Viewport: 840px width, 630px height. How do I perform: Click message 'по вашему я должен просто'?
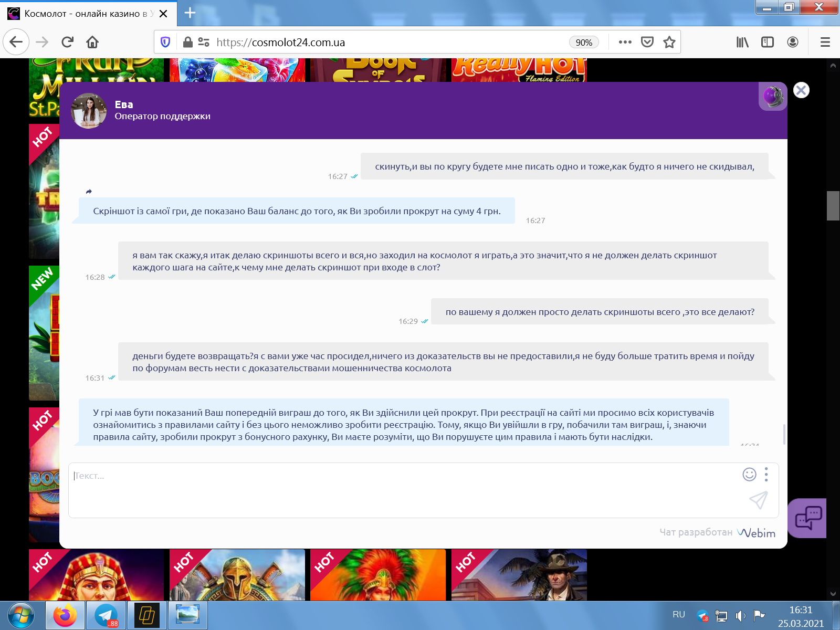coord(600,312)
